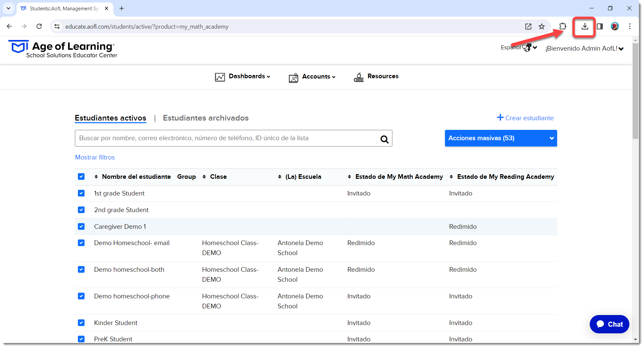Expand the Dashboards menu
644x348 pixels.
click(x=249, y=76)
